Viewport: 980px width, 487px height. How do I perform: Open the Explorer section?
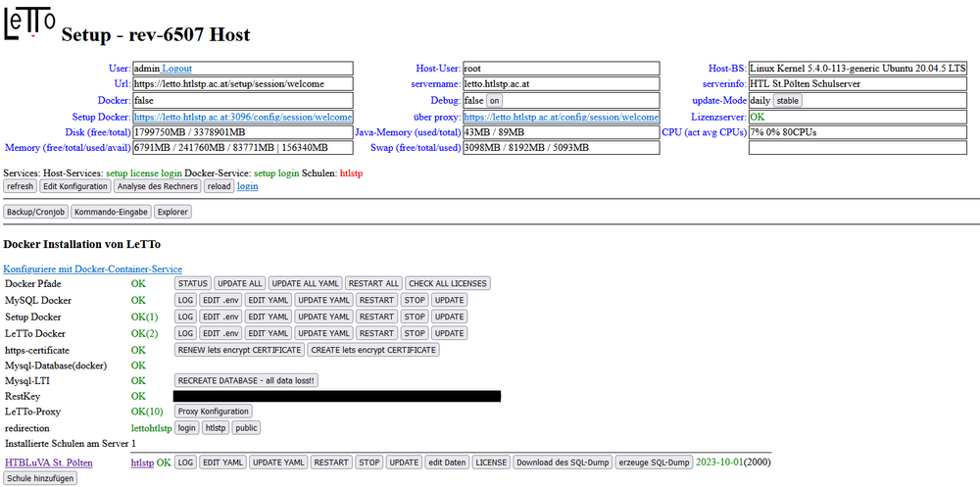[171, 212]
